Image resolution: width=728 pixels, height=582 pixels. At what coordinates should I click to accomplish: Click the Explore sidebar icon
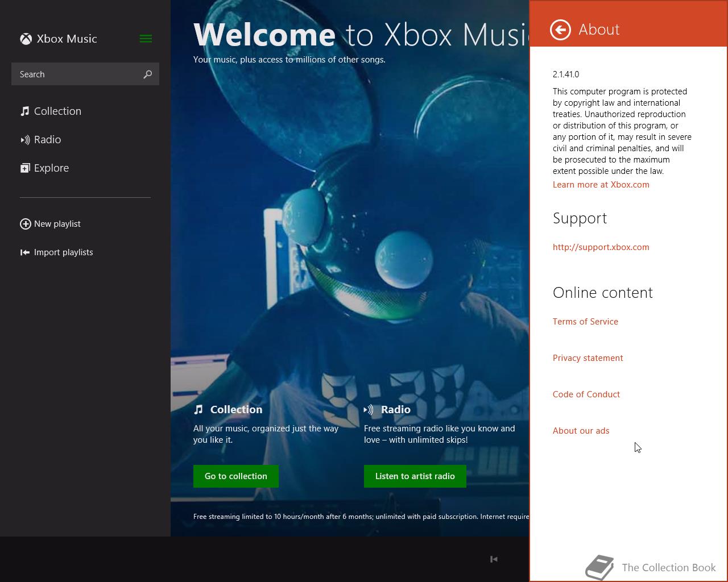click(x=25, y=168)
